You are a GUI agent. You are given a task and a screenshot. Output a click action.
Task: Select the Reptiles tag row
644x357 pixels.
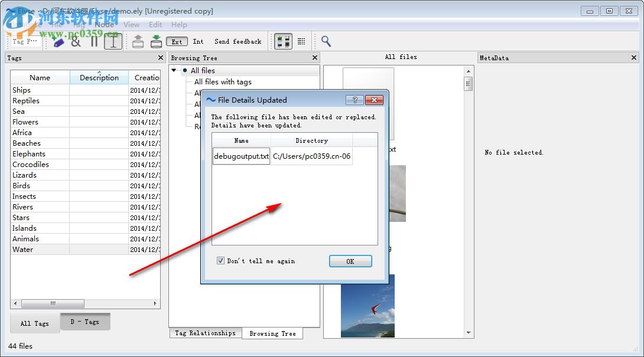86,100
